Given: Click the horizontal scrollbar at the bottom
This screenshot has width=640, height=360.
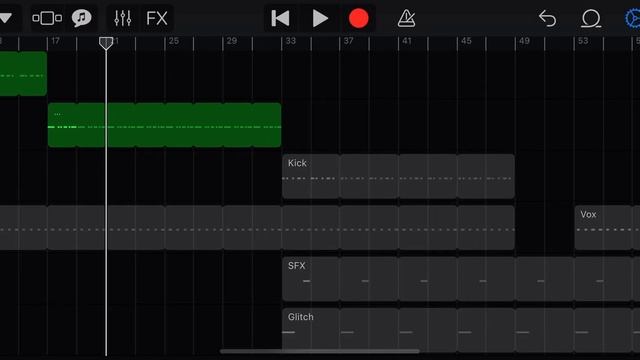Looking at the screenshot, I should coord(320,351).
